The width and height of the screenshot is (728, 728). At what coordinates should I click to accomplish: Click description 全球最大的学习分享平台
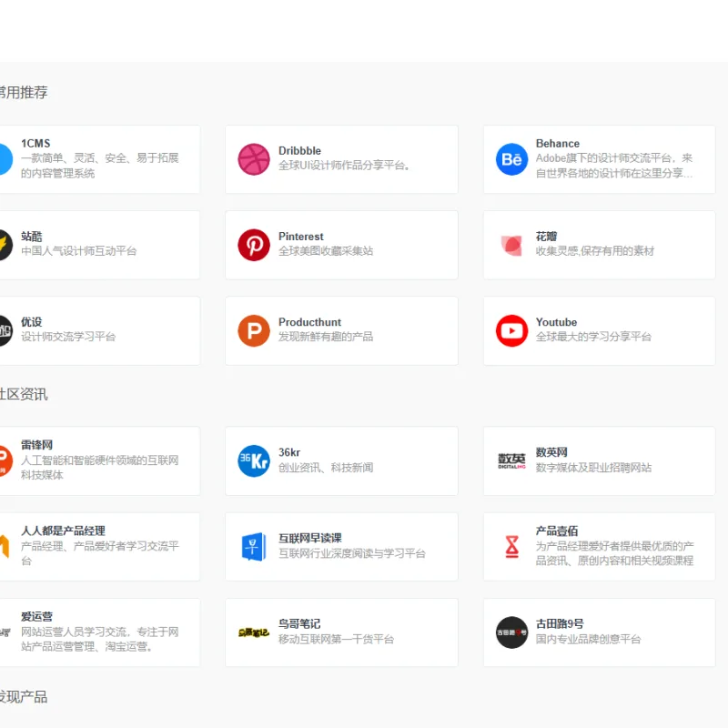[593, 337]
